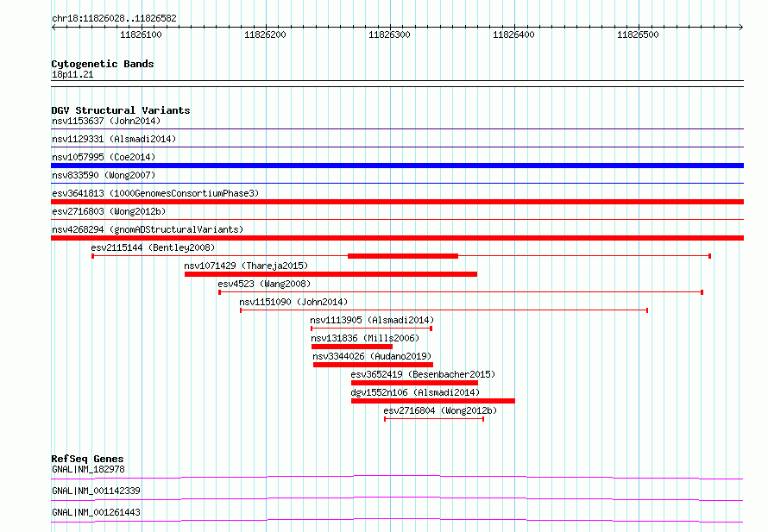The width and height of the screenshot is (768, 532).
Task: Click ruler position label 11826500
Action: [638, 34]
